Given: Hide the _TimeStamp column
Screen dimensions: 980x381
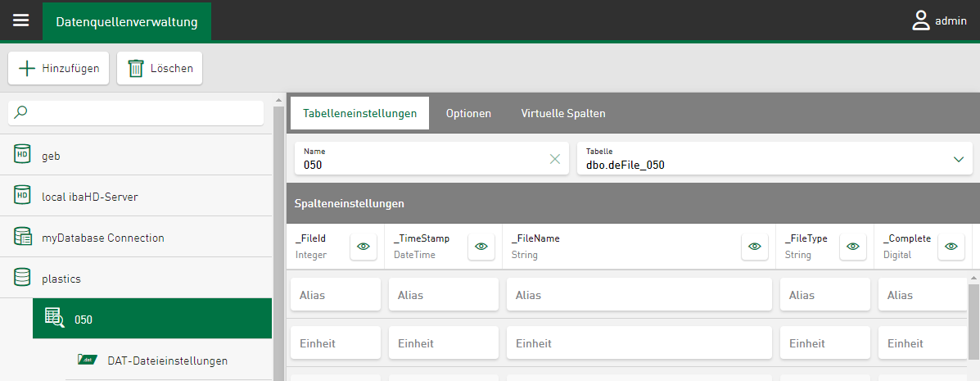Looking at the screenshot, I should pyautogui.click(x=481, y=246).
